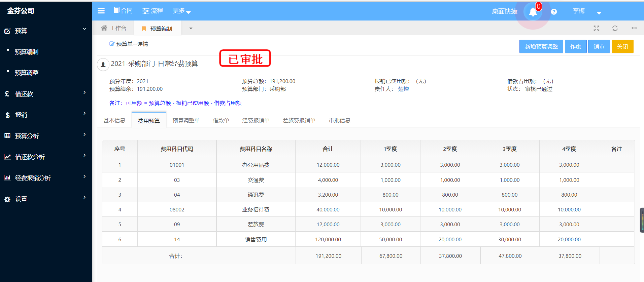The image size is (644, 282).
Task: Expand the 借还款 sidebar section
Action: 84,92
